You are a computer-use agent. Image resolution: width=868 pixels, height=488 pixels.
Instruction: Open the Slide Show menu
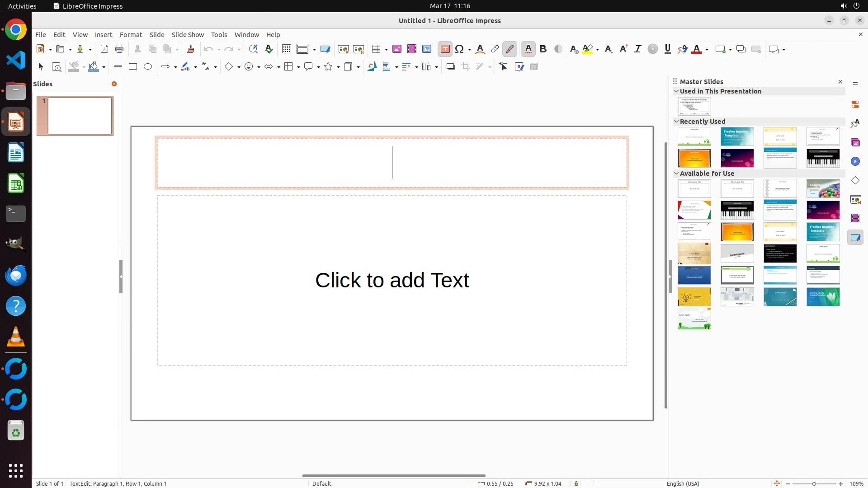(188, 35)
